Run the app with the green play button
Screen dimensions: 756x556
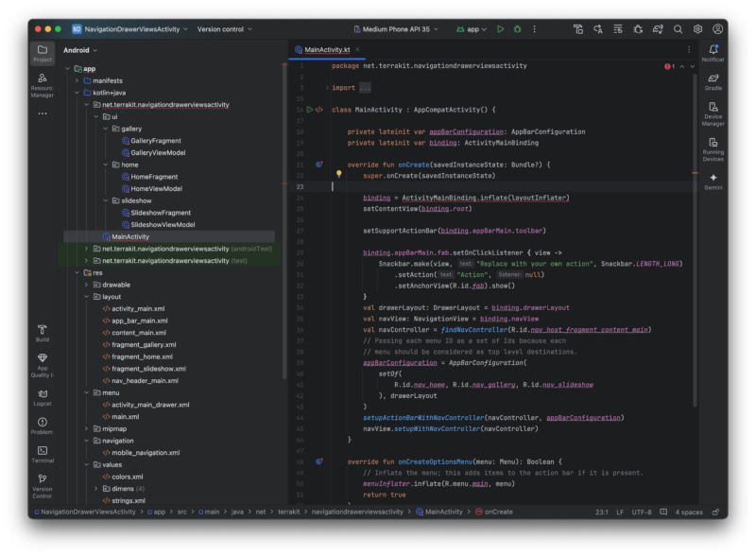(501, 29)
